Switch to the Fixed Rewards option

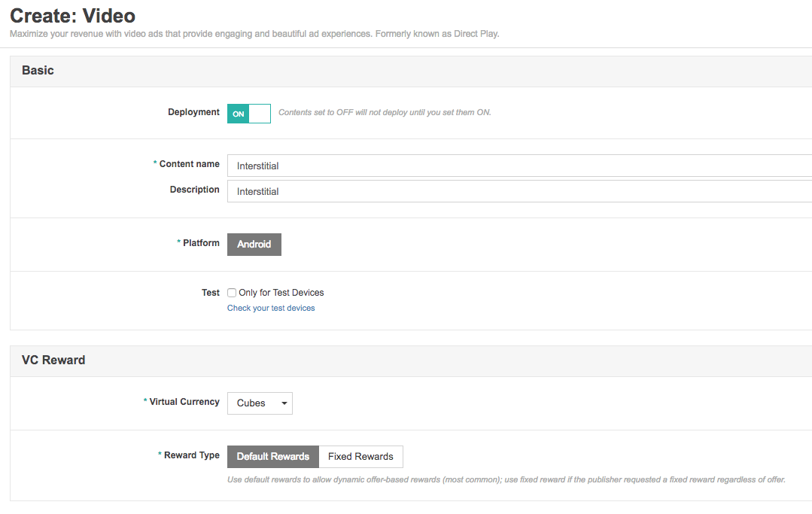click(x=360, y=457)
